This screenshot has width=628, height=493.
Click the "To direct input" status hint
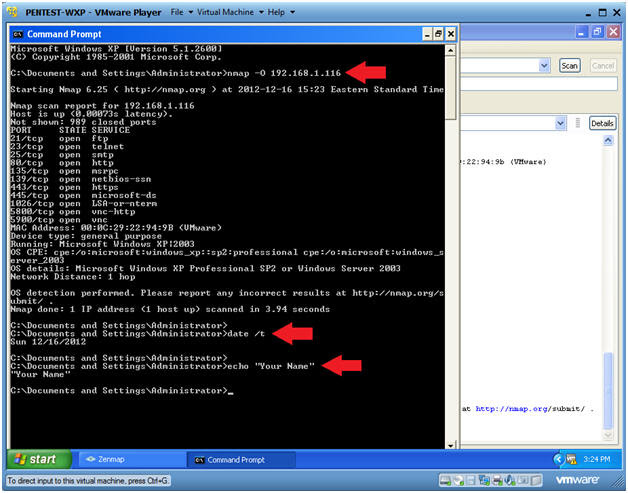click(x=89, y=480)
